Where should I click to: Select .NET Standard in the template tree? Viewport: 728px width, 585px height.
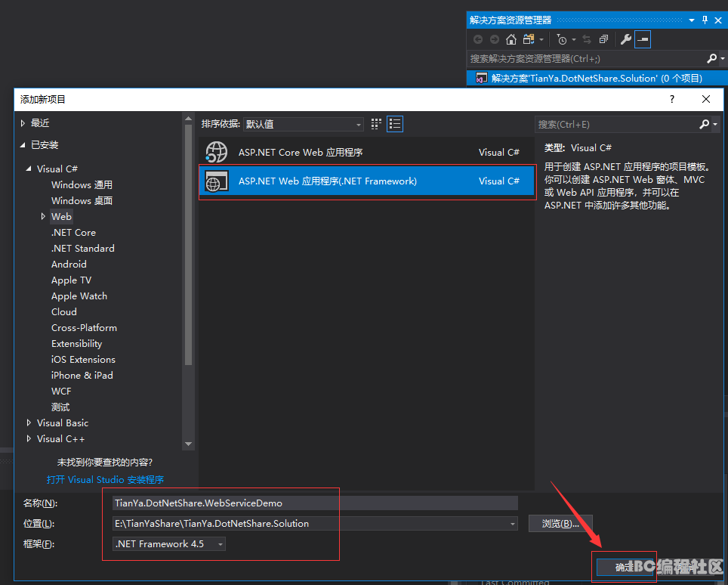pyautogui.click(x=82, y=248)
